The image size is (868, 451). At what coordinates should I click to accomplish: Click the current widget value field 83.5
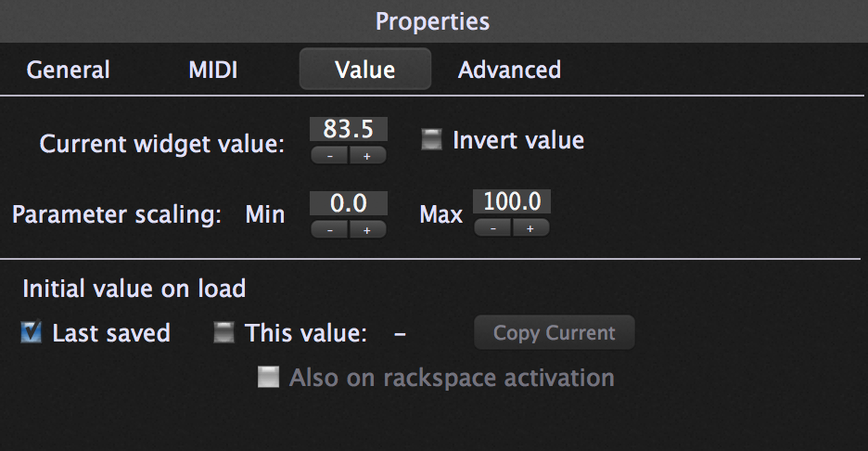point(348,129)
